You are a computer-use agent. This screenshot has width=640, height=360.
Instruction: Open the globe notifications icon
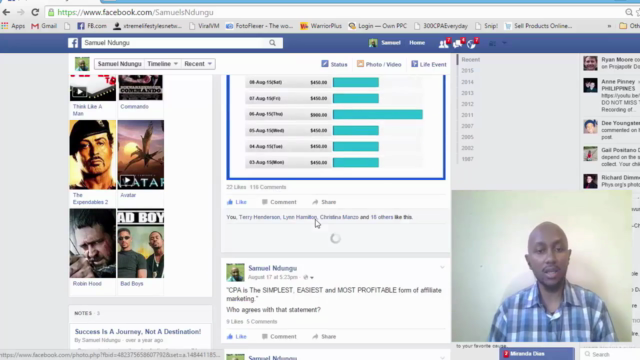[471, 43]
